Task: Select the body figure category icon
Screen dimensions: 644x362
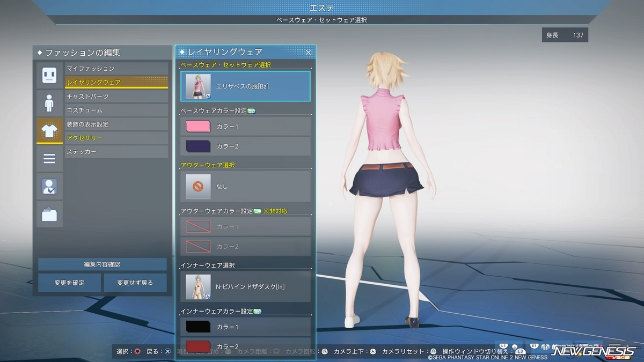Action: click(49, 103)
